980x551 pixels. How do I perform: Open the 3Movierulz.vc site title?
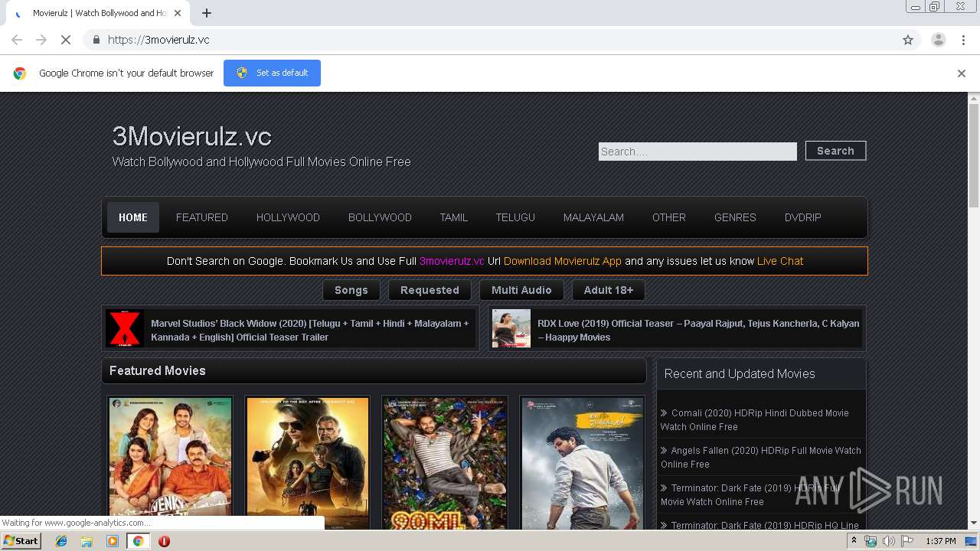coord(191,136)
